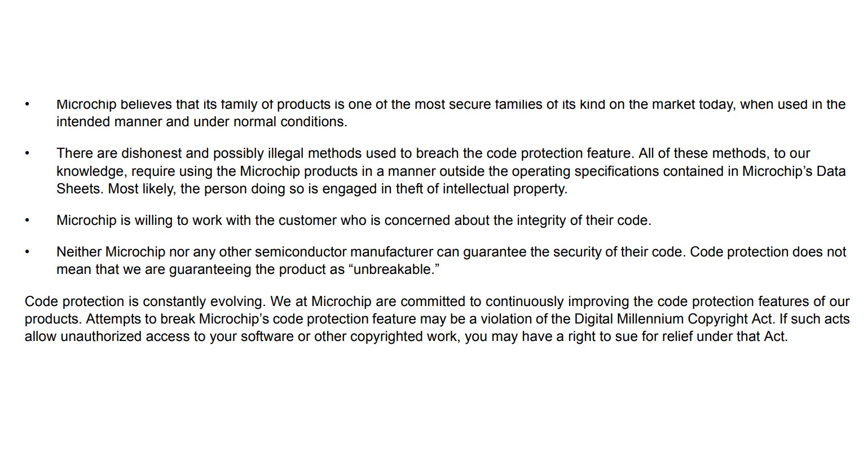Click the second bullet point marker
This screenshot has height=452, width=868.
coord(27,153)
